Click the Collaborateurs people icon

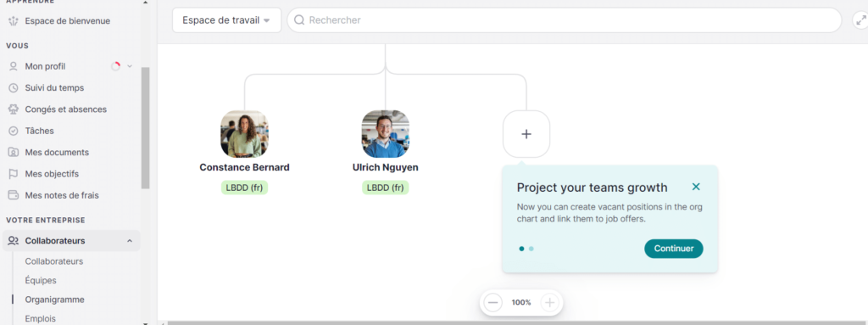(x=14, y=241)
